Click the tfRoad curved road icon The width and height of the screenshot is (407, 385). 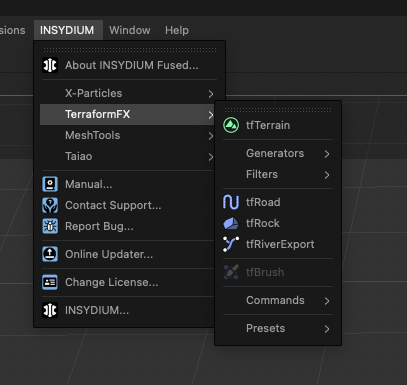[231, 202]
